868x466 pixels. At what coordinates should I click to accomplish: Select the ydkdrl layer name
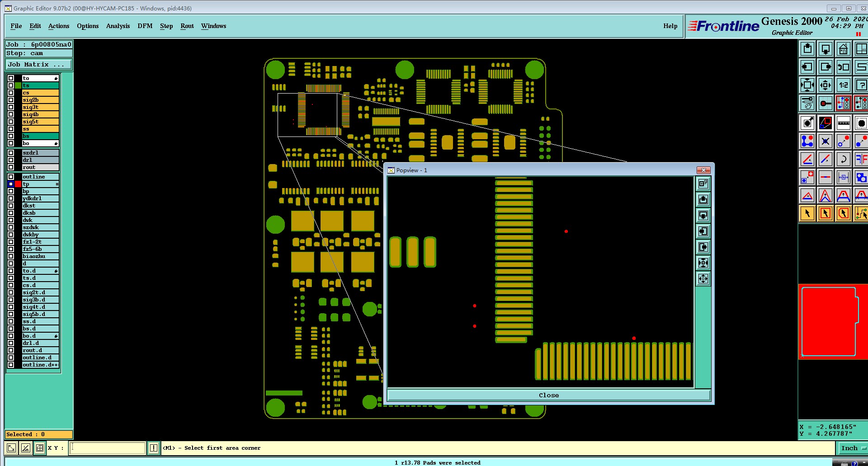41,198
